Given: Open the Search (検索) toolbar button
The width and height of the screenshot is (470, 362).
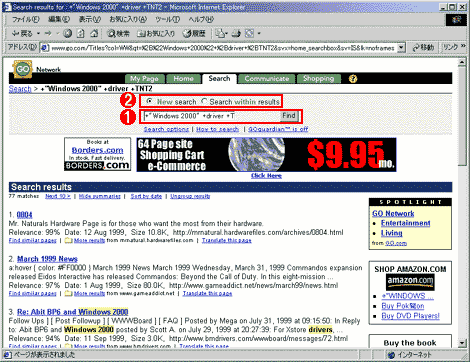Looking at the screenshot, I should point(118,33).
